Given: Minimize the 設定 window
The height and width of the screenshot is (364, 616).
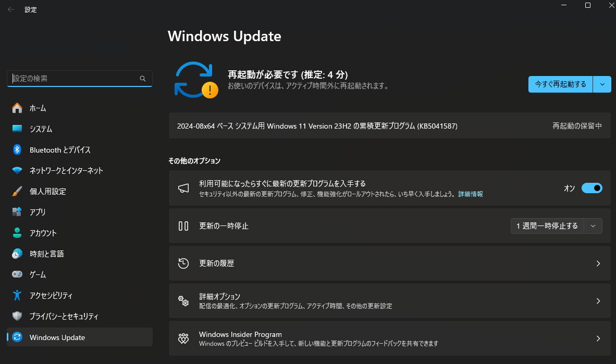Looking at the screenshot, I should point(564,5).
